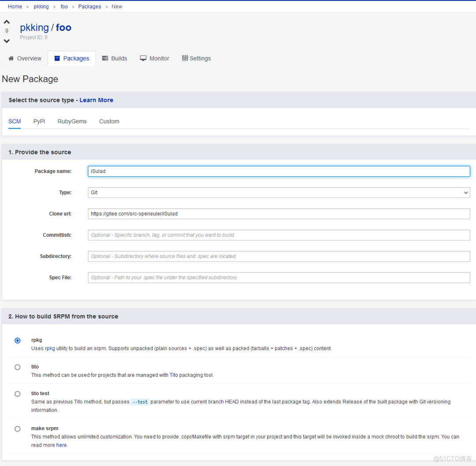Click the 'tito test' option label
476x466 pixels.
point(40,393)
